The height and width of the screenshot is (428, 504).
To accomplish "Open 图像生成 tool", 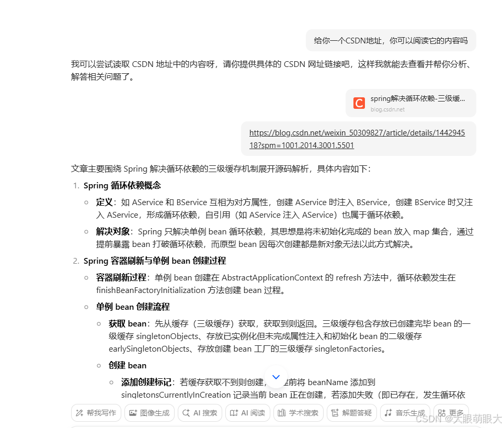I will (150, 413).
